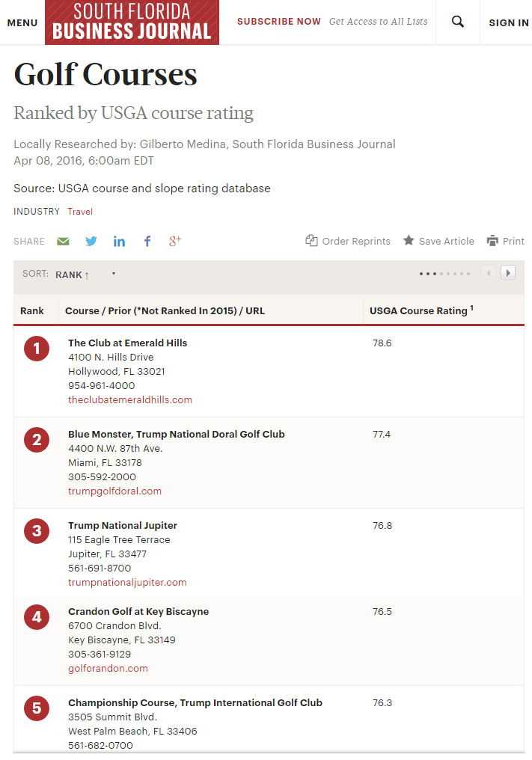Open the MENU navigation
The width and height of the screenshot is (532, 760).
coord(22,22)
